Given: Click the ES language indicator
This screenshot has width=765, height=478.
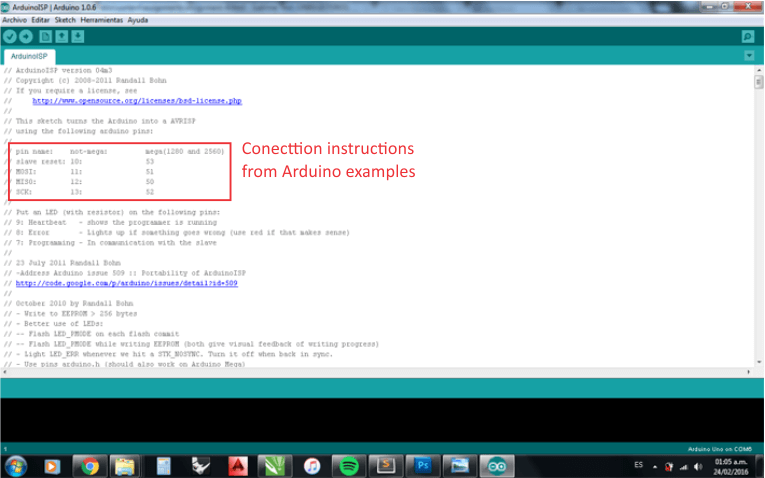Looking at the screenshot, I should click(638, 465).
